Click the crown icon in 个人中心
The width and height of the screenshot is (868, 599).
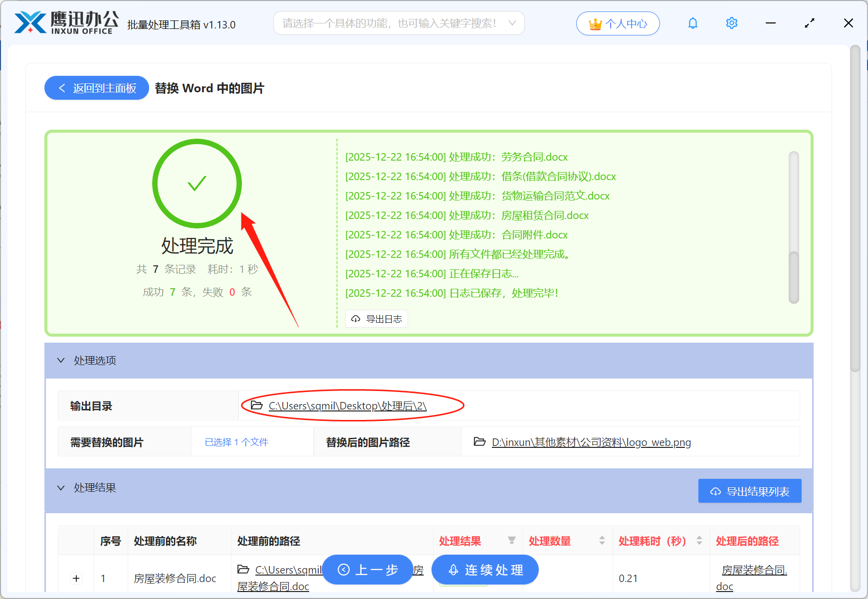pos(595,22)
